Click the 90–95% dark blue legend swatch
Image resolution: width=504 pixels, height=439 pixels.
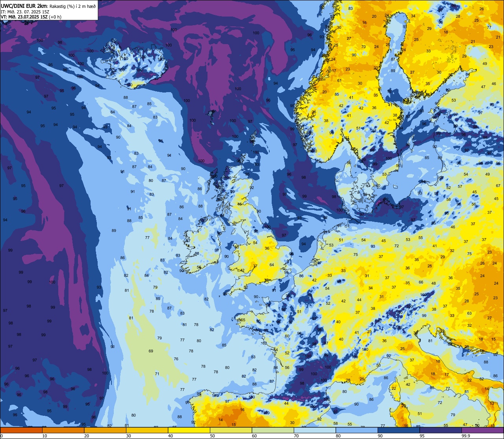(399, 430)
